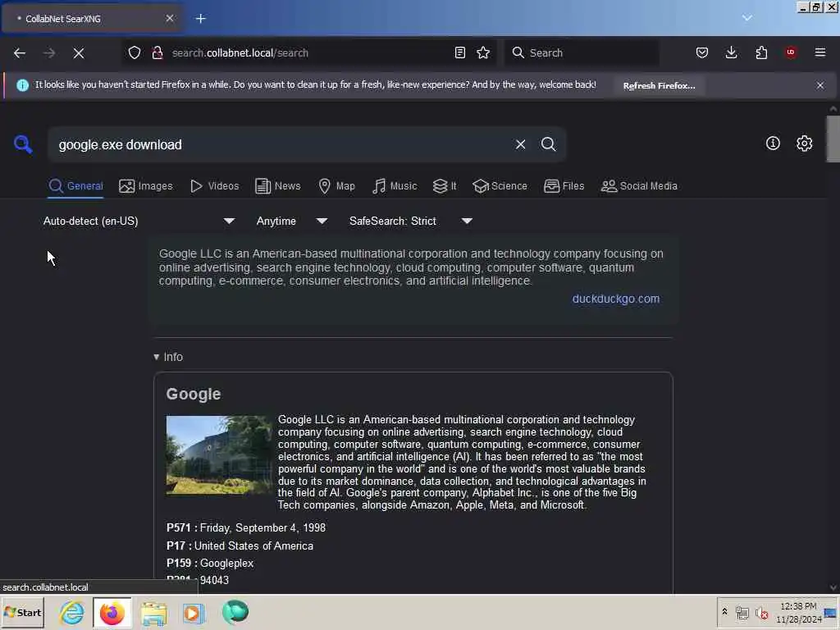The height and width of the screenshot is (630, 840).
Task: Switch to the Map category
Action: (336, 186)
